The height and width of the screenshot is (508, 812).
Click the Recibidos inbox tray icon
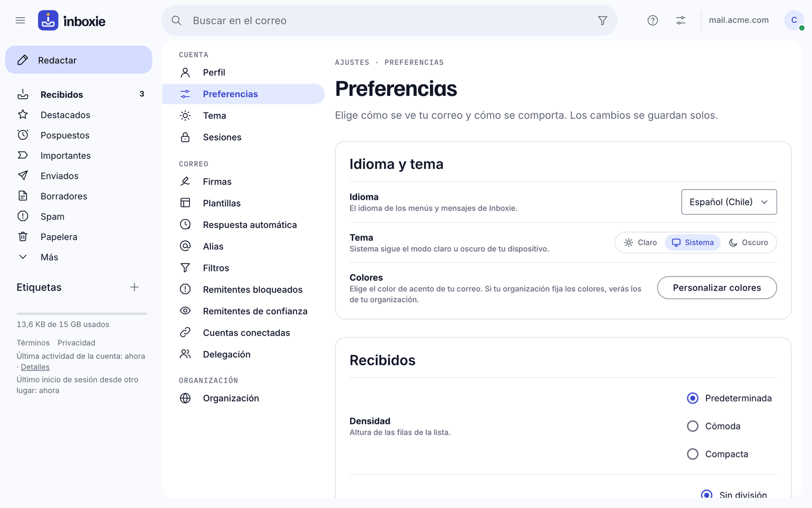click(23, 94)
